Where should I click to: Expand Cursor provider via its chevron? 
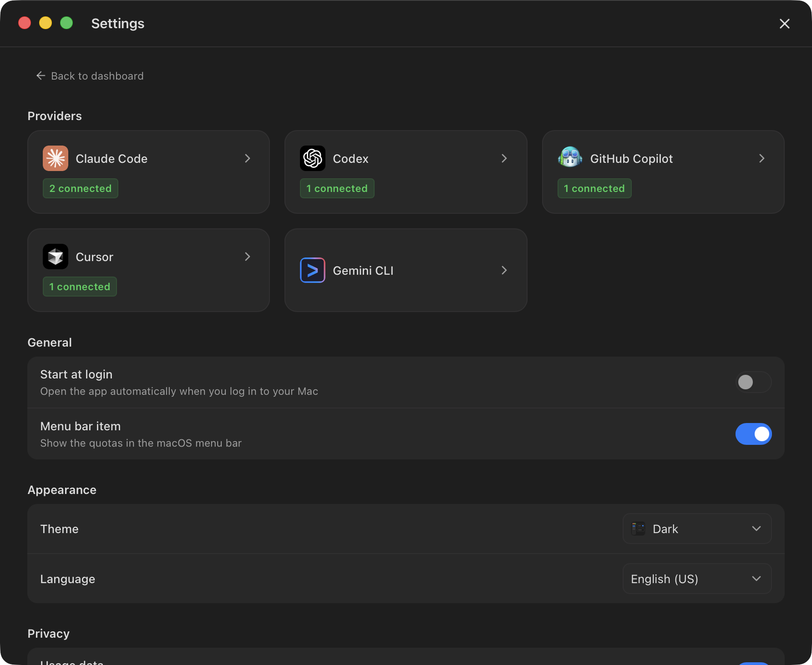pos(248,257)
